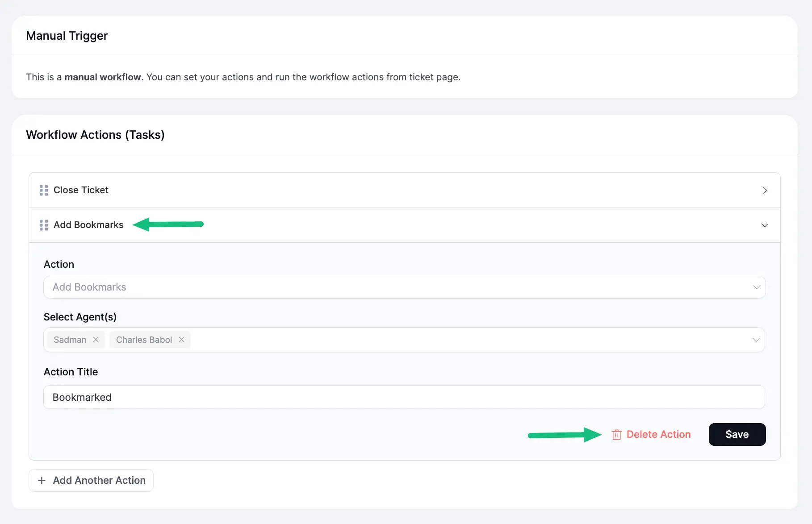Collapse the Add Bookmarks action panel

click(x=764, y=225)
